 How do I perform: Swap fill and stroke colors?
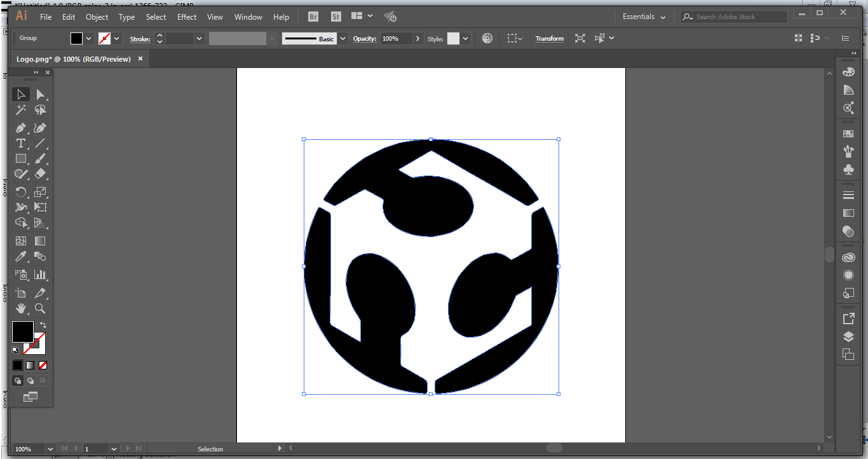pyautogui.click(x=43, y=325)
